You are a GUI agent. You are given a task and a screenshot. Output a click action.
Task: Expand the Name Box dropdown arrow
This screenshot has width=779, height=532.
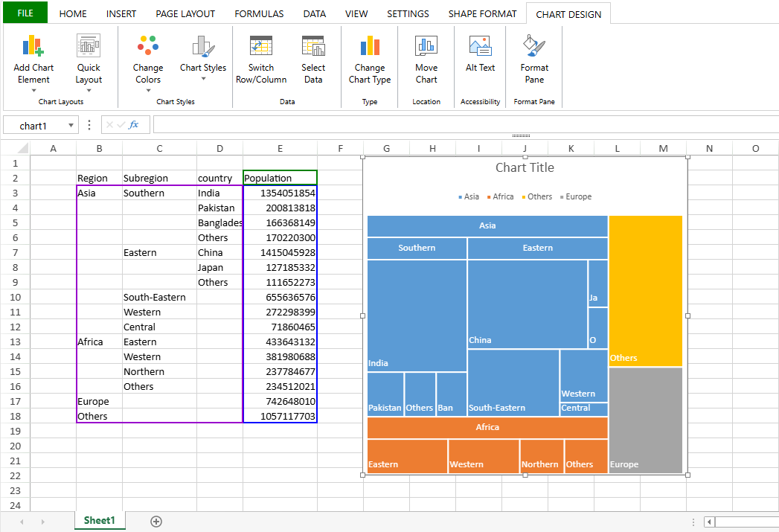tap(71, 125)
